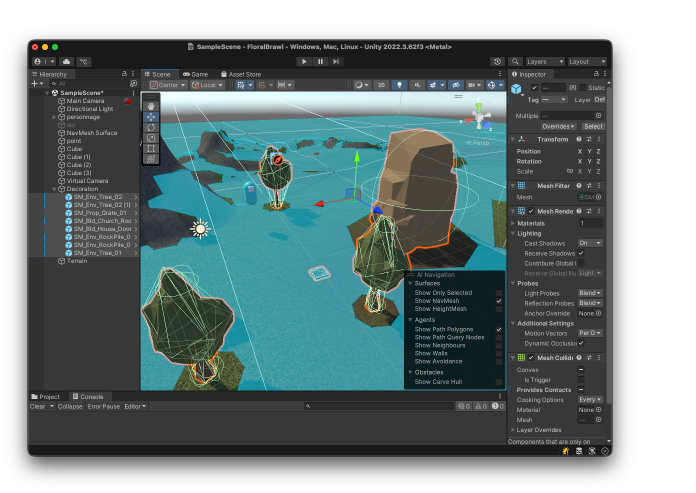Toggle Show NavMesh checkbox
The height and width of the screenshot is (493, 696).
click(x=499, y=301)
